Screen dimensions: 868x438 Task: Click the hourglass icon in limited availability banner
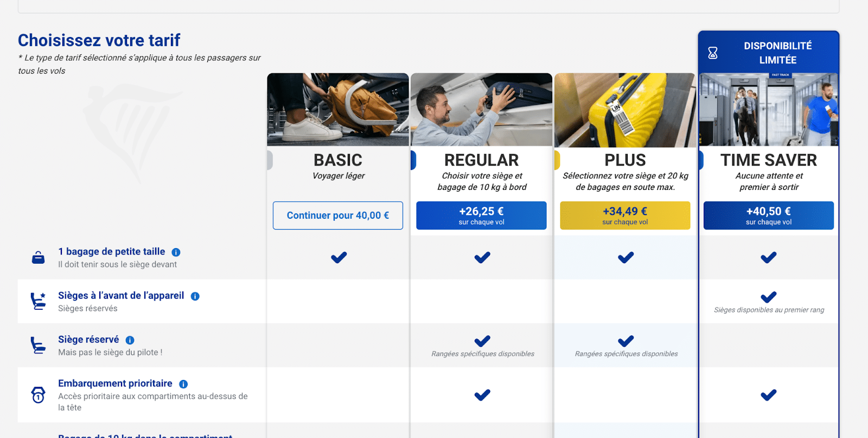point(713,53)
